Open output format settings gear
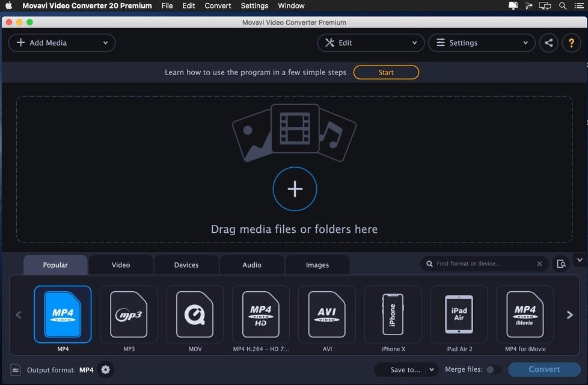The height and width of the screenshot is (385, 588). click(106, 370)
